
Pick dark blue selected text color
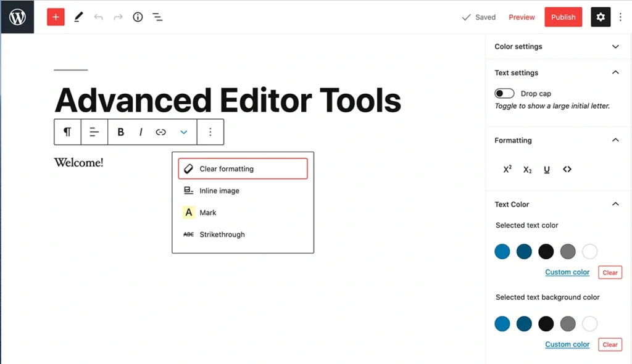click(x=524, y=252)
